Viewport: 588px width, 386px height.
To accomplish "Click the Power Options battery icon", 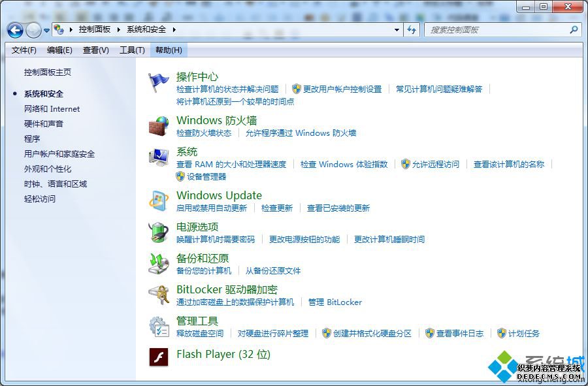I will pyautogui.click(x=159, y=233).
